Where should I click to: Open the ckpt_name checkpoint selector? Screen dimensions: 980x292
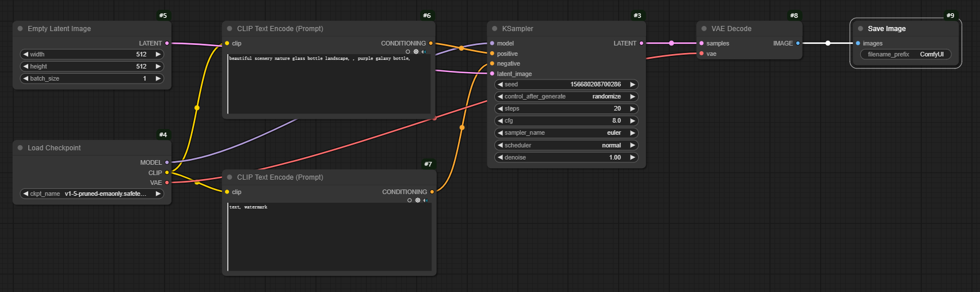(92, 194)
